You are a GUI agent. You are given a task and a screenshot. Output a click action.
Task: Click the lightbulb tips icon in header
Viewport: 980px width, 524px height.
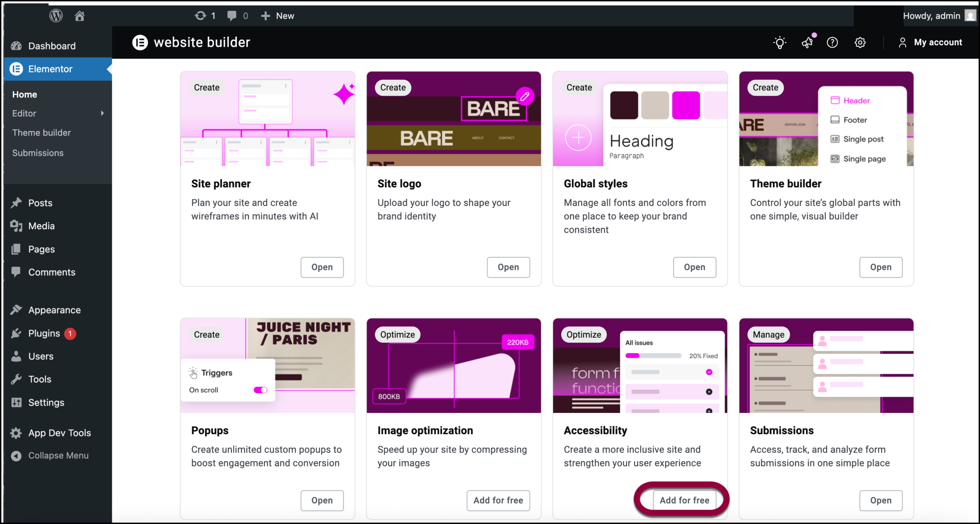pos(779,43)
